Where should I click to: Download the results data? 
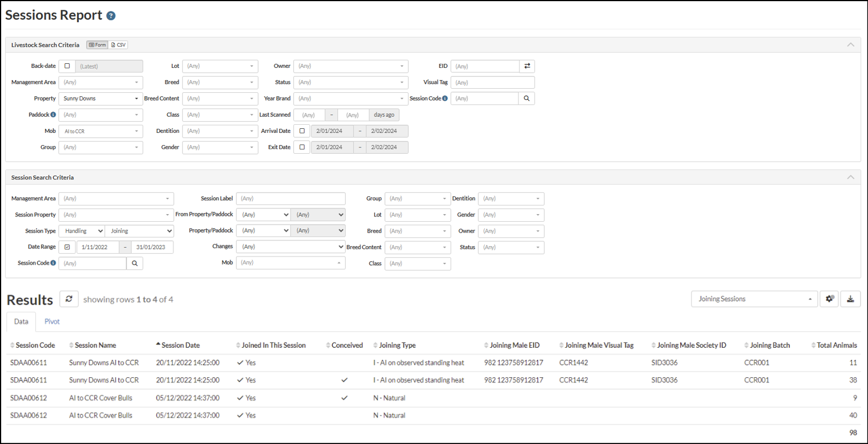[851, 299]
